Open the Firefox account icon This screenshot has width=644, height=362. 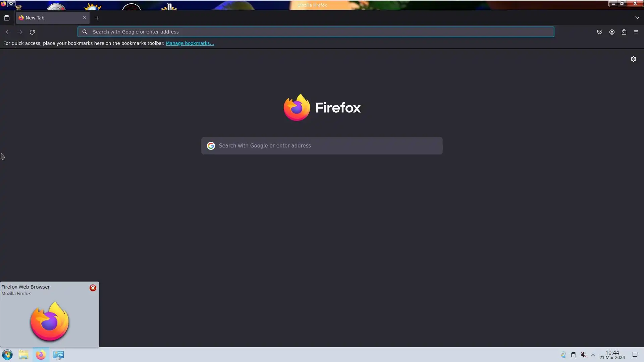pos(612,32)
